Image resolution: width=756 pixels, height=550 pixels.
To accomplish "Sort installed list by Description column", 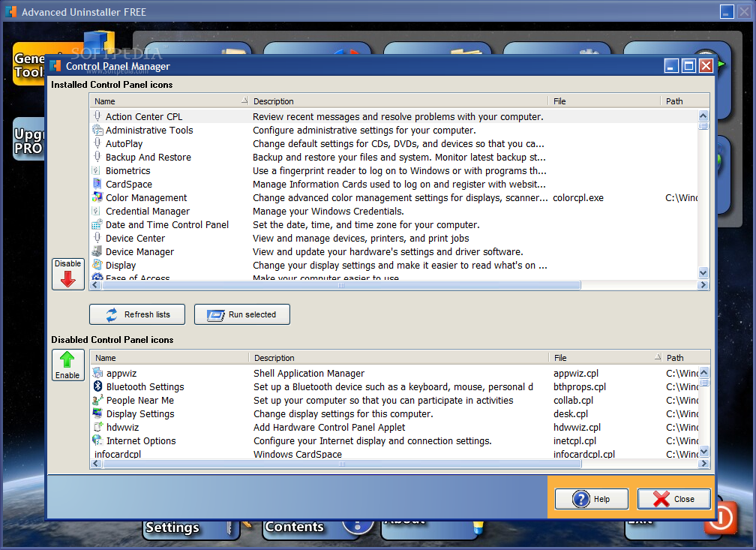I will click(x=398, y=101).
